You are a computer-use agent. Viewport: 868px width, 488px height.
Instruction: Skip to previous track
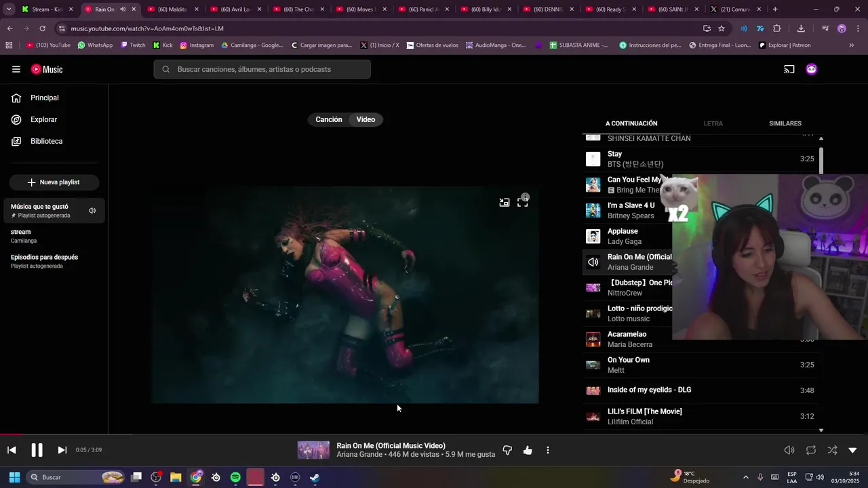click(12, 450)
